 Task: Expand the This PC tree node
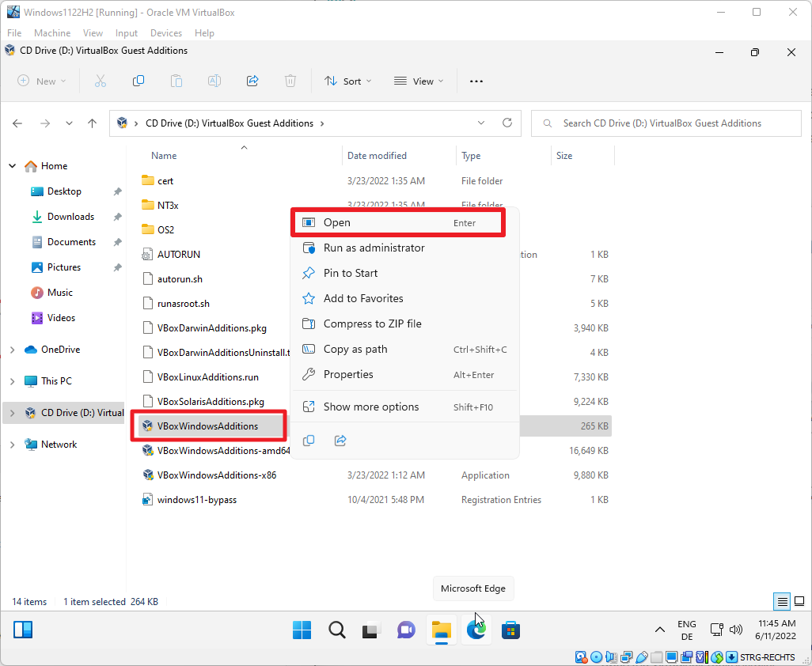[13, 381]
